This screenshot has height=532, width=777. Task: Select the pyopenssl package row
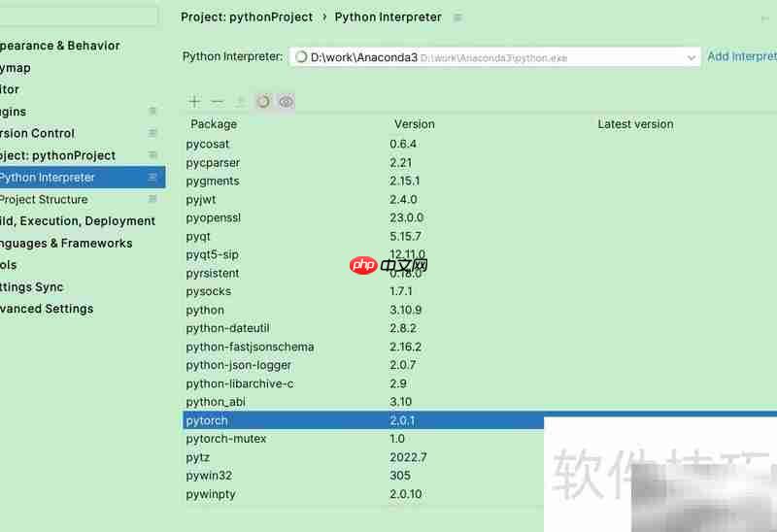tap(480, 218)
